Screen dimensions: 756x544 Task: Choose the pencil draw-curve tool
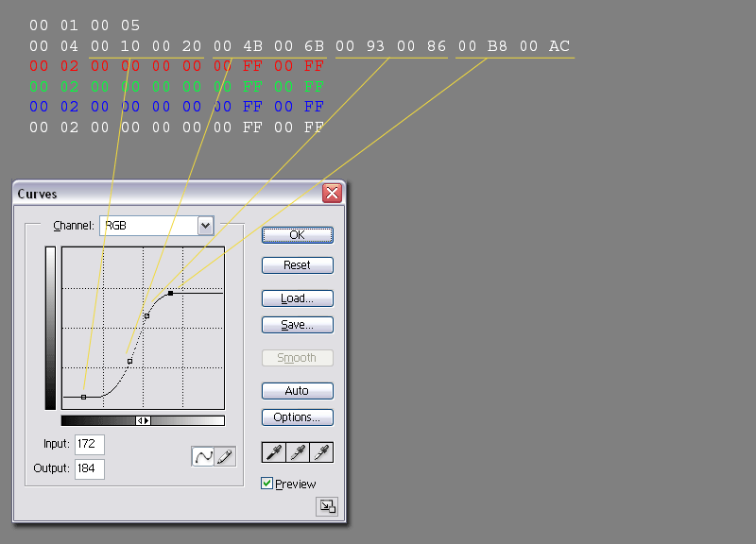click(225, 457)
